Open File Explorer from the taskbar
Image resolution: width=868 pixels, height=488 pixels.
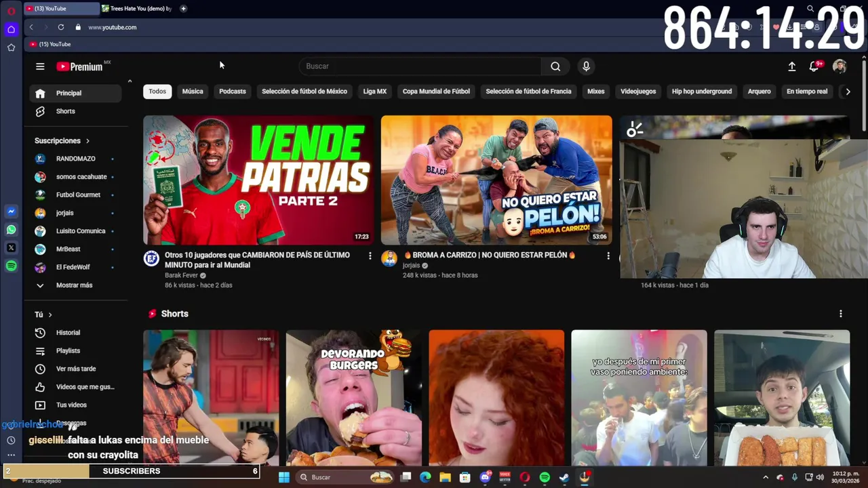pos(445,477)
